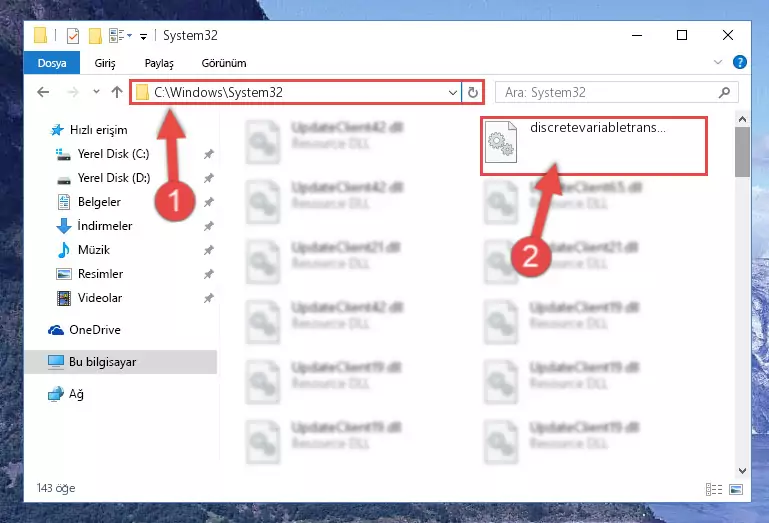Click the pin icon beside Yerel Disk (C:)
769x523 pixels.
209,154
